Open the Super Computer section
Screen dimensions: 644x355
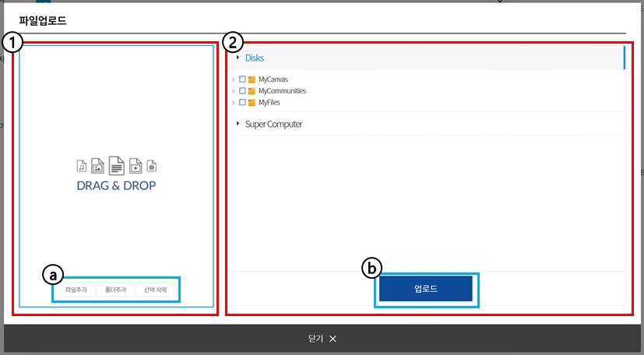coord(273,124)
